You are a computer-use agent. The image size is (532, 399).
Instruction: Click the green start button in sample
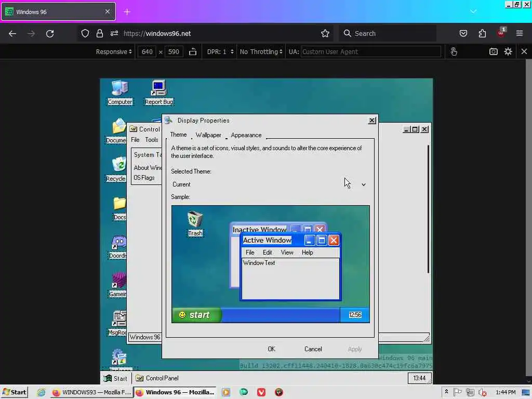coord(197,315)
